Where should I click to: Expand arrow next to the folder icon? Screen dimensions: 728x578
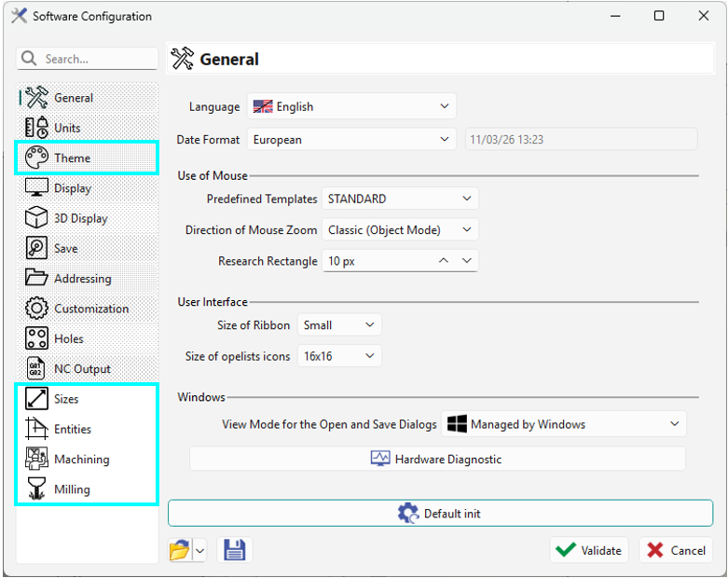coord(199,551)
